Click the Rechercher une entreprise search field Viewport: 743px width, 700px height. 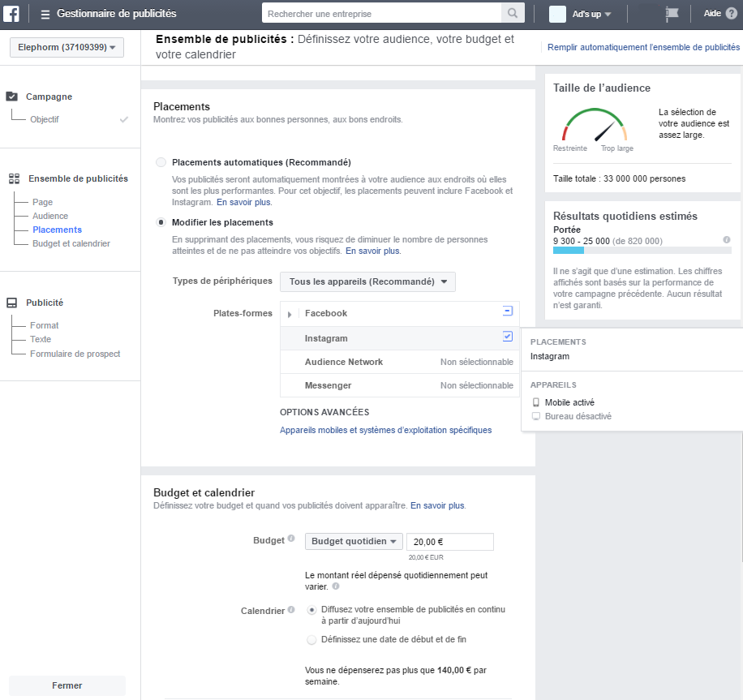[382, 13]
